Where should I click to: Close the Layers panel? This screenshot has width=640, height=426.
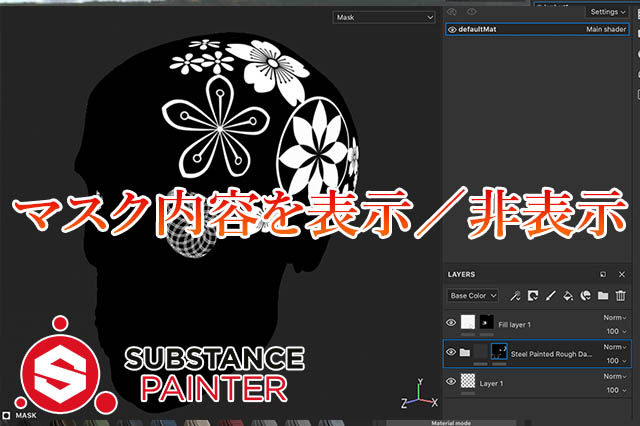pos(622,274)
